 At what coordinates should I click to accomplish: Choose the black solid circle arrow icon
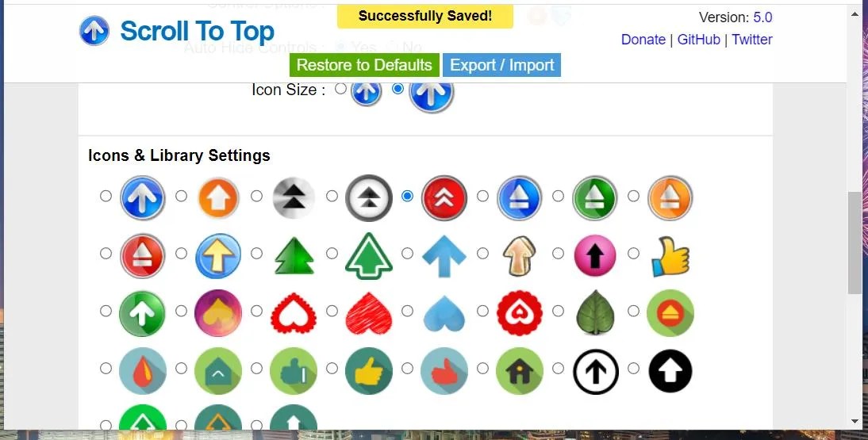670,371
